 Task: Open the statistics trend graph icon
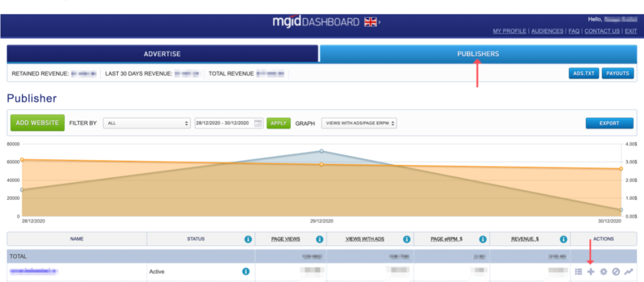[x=628, y=271]
